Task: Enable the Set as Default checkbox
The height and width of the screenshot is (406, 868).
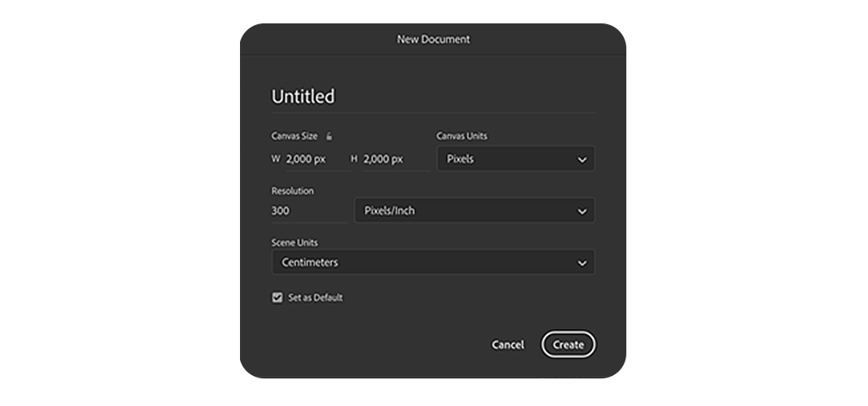Action: [277, 297]
